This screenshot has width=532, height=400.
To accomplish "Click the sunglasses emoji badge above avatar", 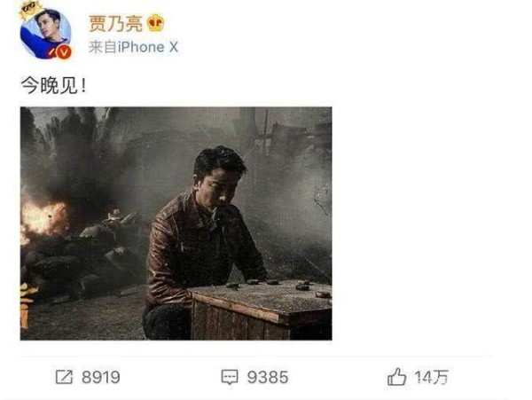I will [28, 9].
